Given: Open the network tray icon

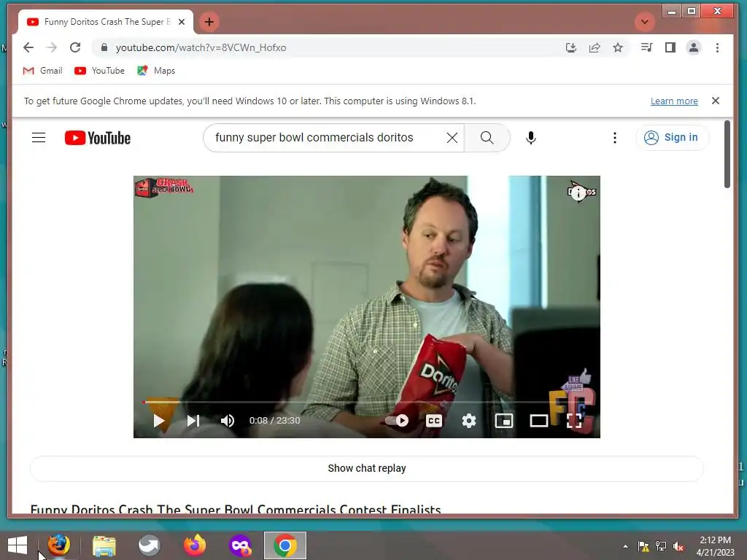Looking at the screenshot, I should click(661, 546).
